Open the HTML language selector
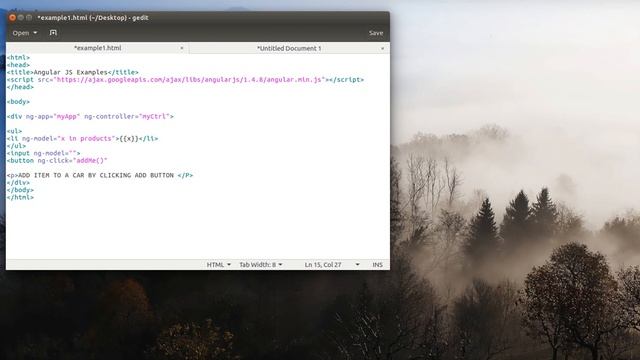 click(218, 264)
